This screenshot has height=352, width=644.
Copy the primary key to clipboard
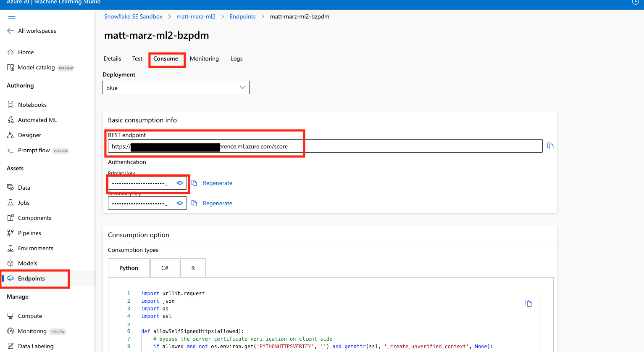[x=194, y=183]
